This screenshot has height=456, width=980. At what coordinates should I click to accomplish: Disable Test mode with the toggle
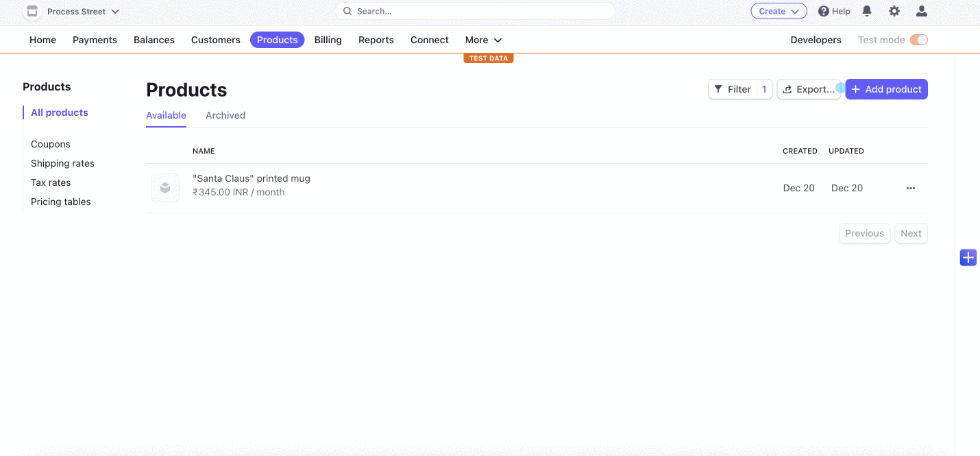(x=918, y=40)
